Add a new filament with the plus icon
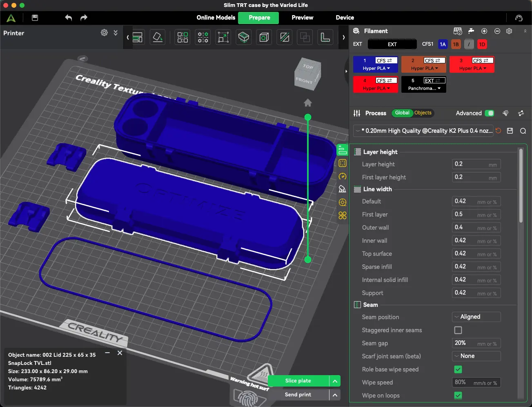 484,31
